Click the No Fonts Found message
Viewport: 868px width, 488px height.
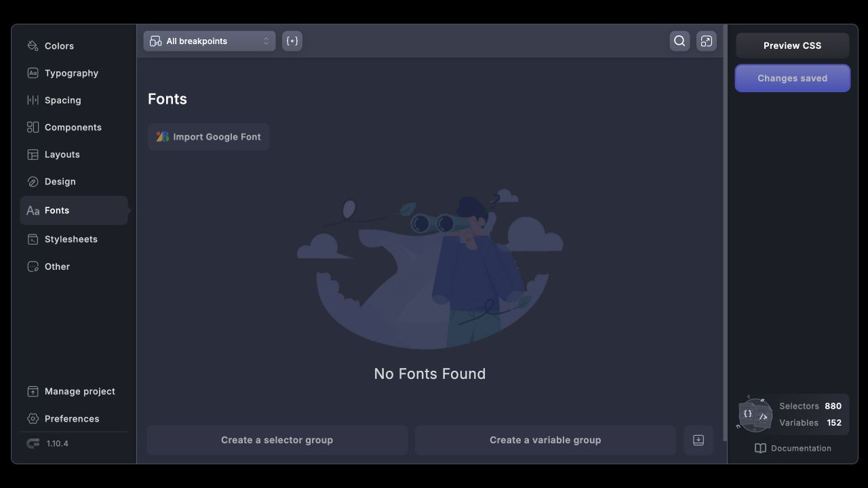(x=430, y=374)
